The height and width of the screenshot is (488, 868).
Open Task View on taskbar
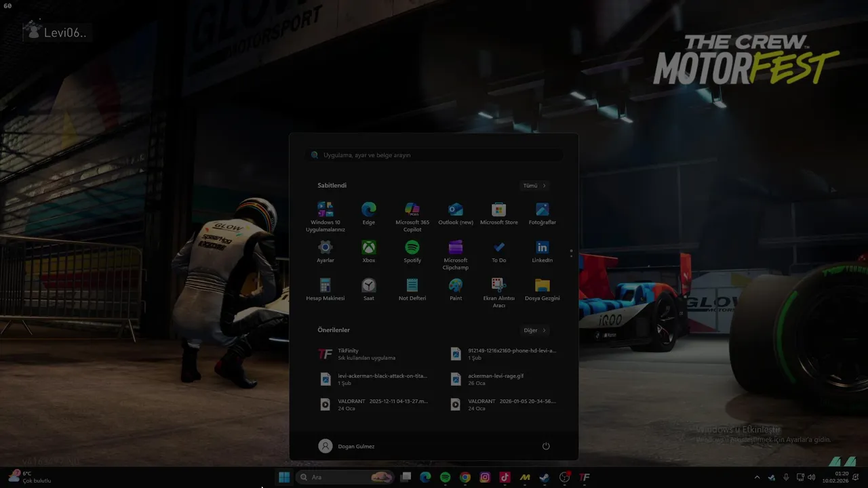click(x=406, y=477)
